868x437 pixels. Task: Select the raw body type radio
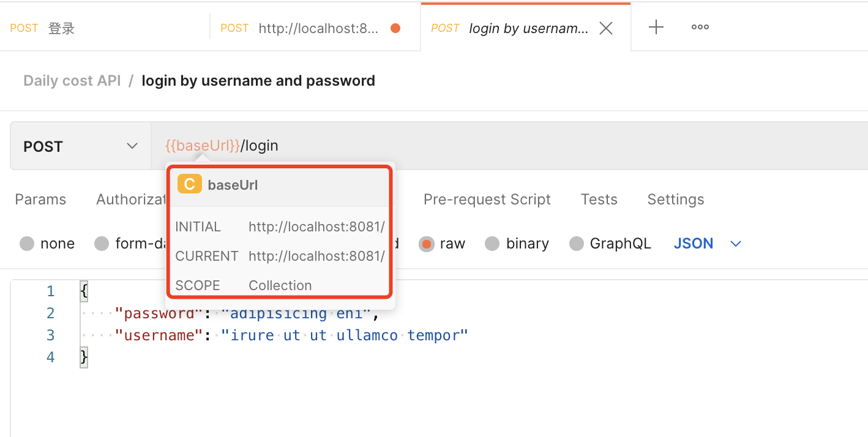coord(427,244)
